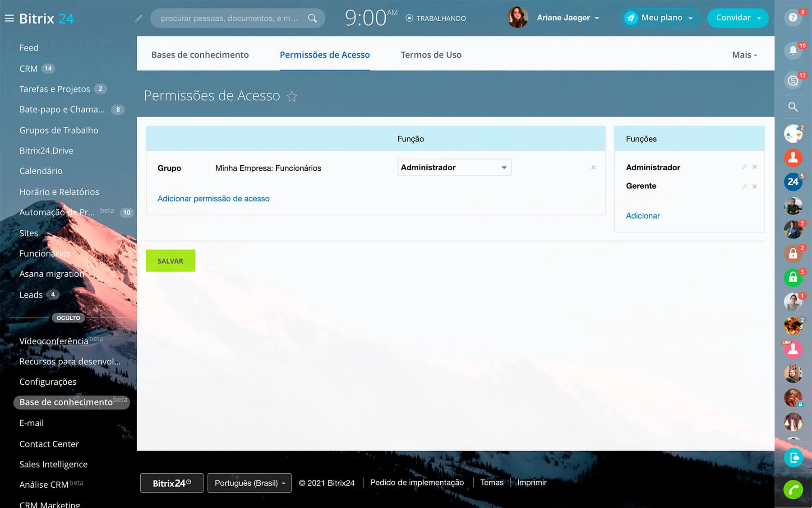Remove the Minha Empresa permission row
This screenshot has width=812, height=508.
[x=593, y=168]
